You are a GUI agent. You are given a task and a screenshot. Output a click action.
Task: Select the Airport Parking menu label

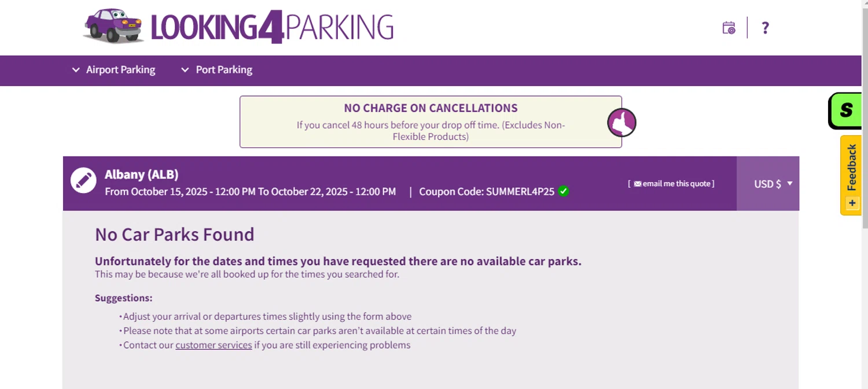[120, 70]
